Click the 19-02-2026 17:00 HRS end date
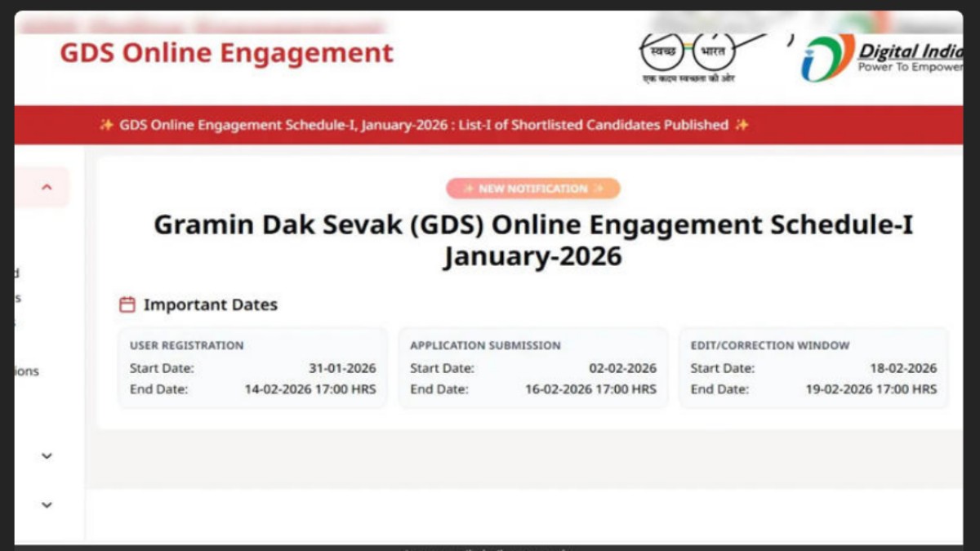Viewport: 980px width, 551px height. coord(871,389)
